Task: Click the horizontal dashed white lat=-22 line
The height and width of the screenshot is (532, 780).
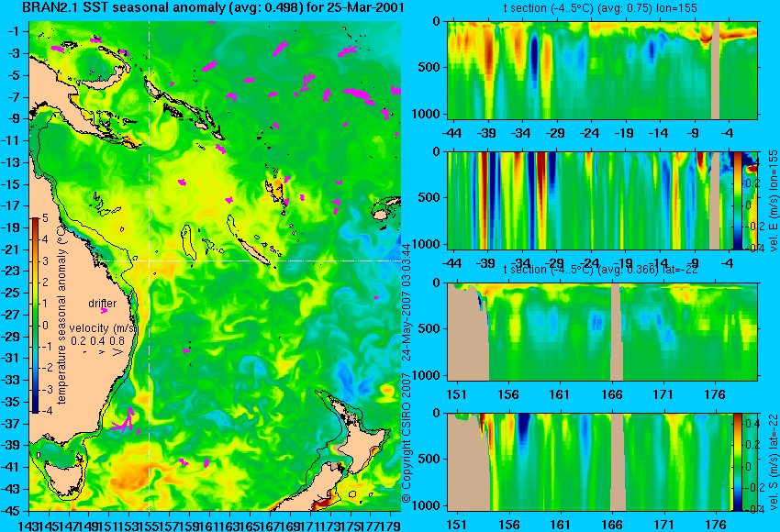Action: pyautogui.click(x=249, y=261)
